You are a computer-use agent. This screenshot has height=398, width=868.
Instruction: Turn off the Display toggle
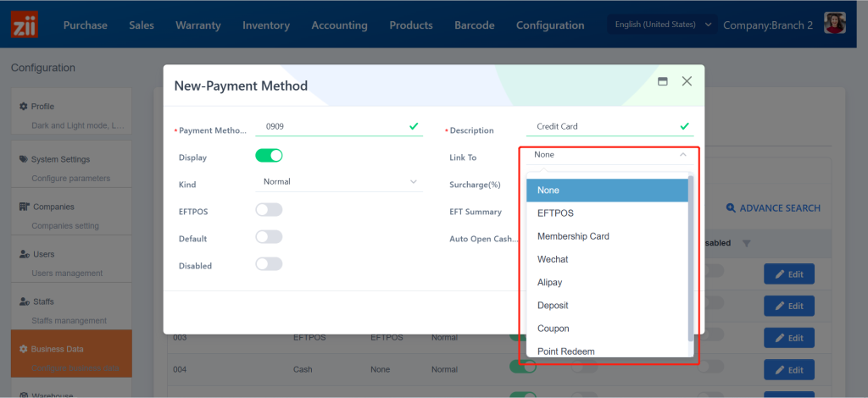click(269, 156)
